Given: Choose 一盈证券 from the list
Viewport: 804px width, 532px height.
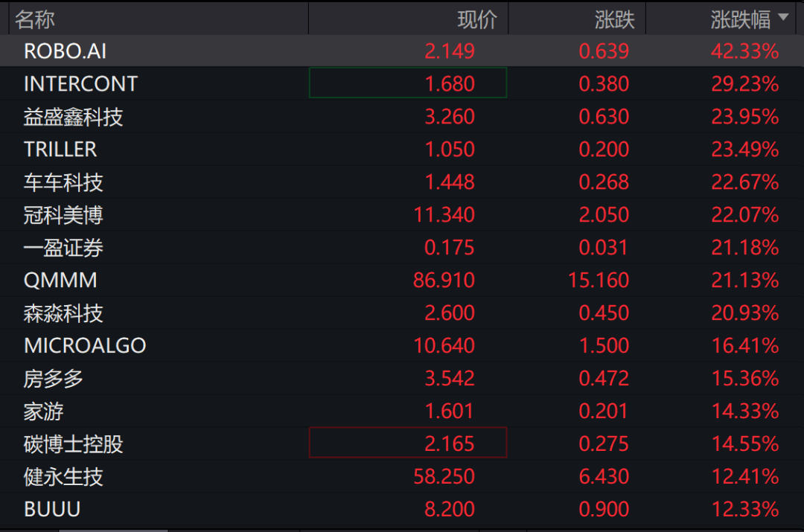Looking at the screenshot, I should click(63, 248).
